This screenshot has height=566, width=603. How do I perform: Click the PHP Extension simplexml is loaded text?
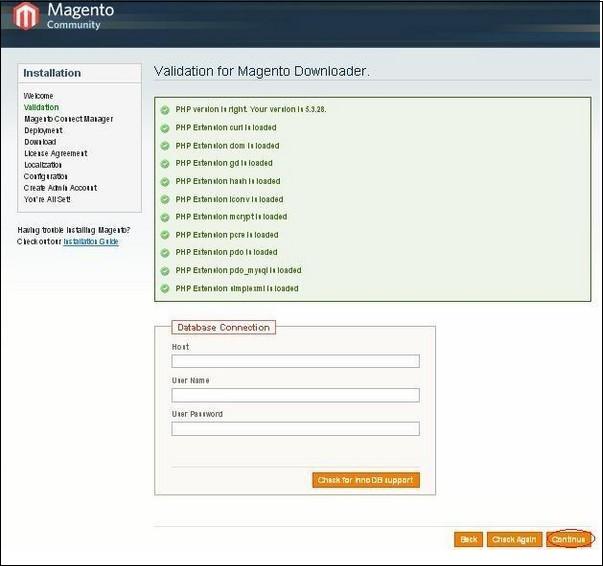(x=237, y=288)
